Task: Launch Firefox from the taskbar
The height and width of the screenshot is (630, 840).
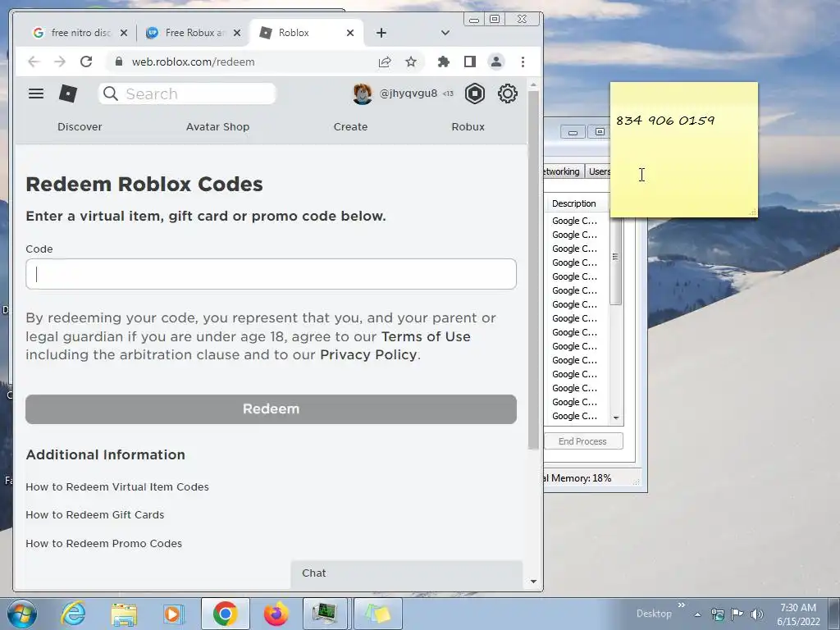Action: click(x=276, y=614)
